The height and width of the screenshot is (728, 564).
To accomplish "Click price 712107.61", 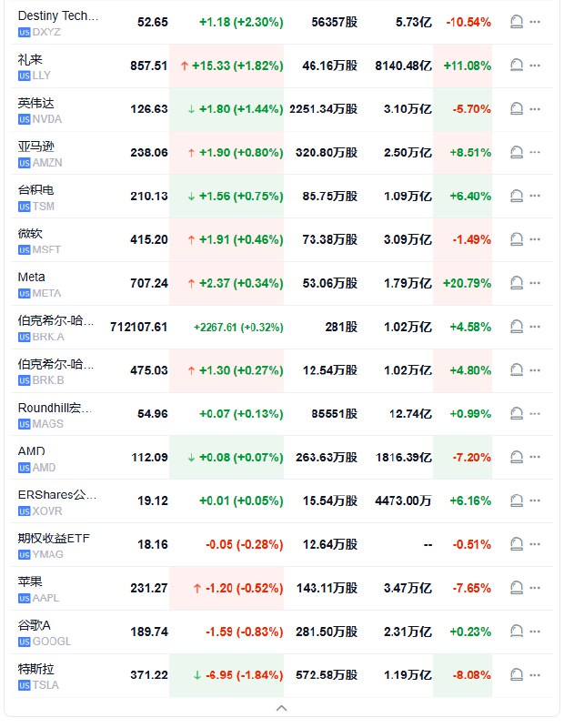I will coord(139,327).
